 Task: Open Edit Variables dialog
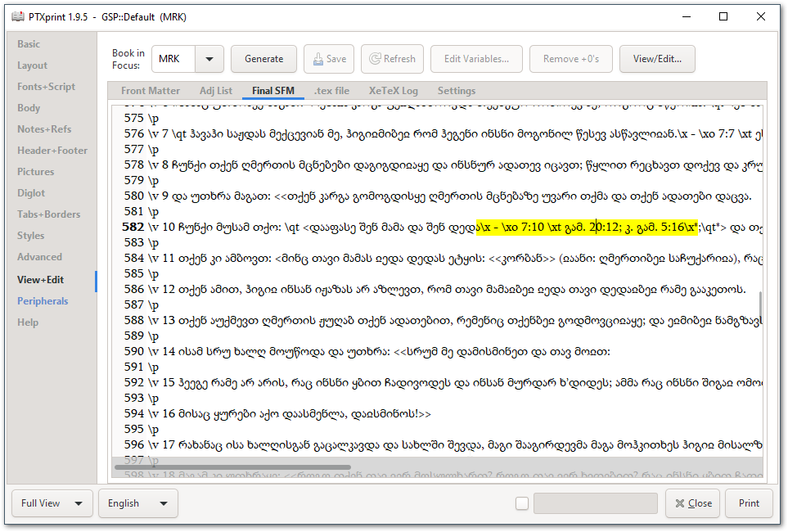click(x=476, y=59)
